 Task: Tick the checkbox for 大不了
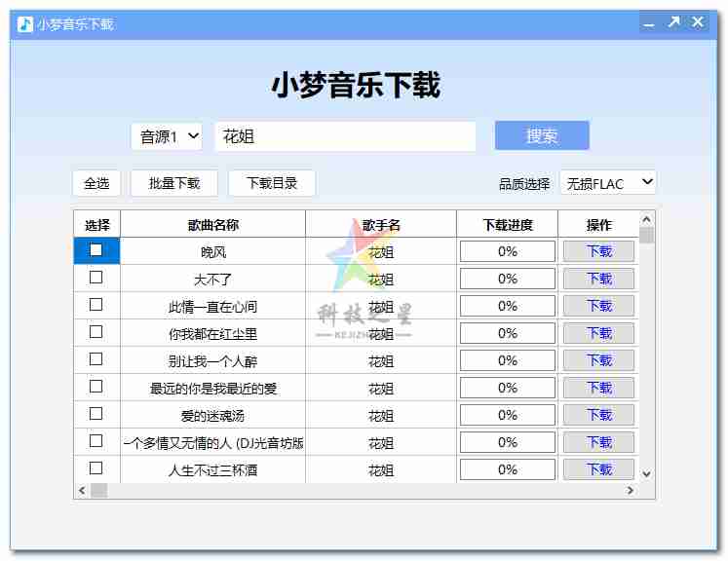[96, 278]
